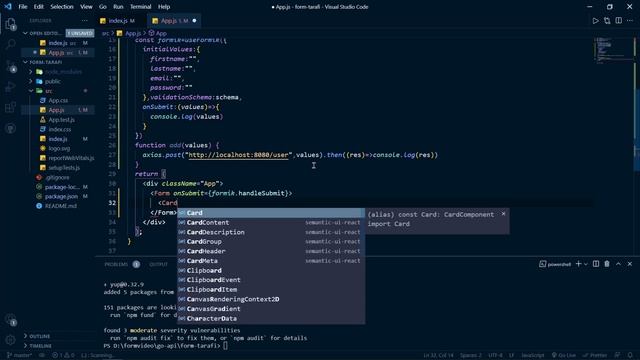Click the master branch status bar item
Screen dimensions: 640x360
coord(20,355)
